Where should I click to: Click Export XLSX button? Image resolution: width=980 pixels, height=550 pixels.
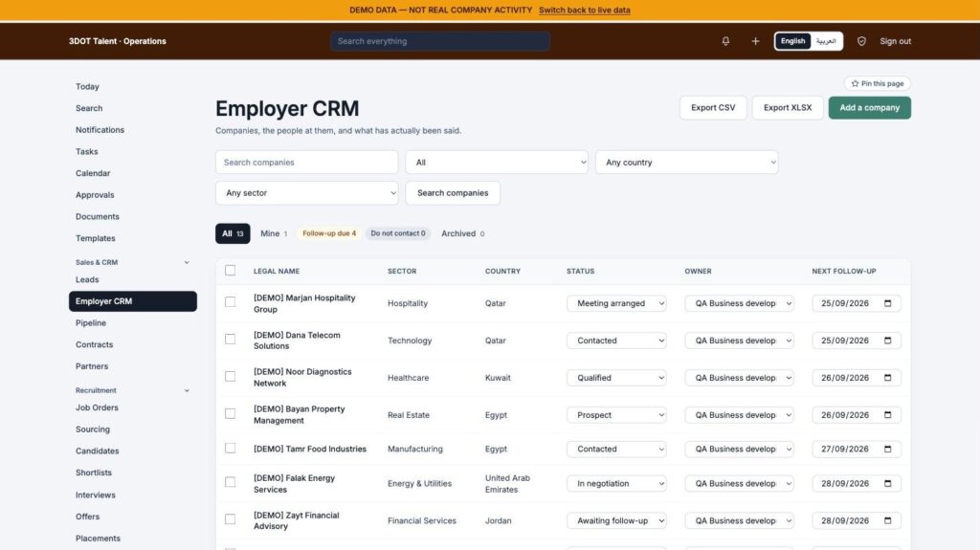click(788, 107)
